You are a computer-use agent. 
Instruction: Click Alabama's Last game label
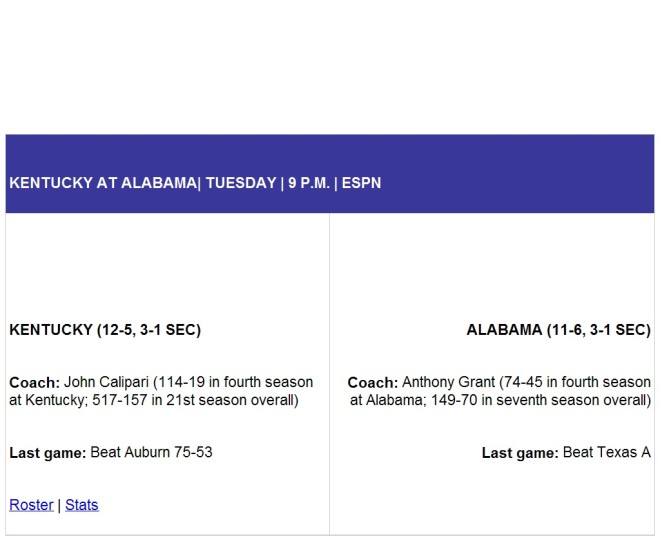[x=520, y=453]
